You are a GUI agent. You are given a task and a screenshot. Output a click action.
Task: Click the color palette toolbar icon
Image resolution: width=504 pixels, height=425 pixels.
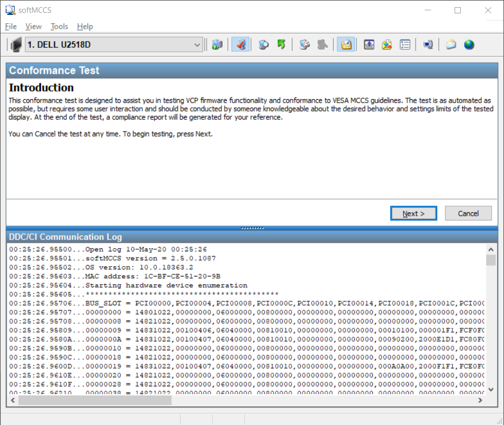click(x=304, y=45)
